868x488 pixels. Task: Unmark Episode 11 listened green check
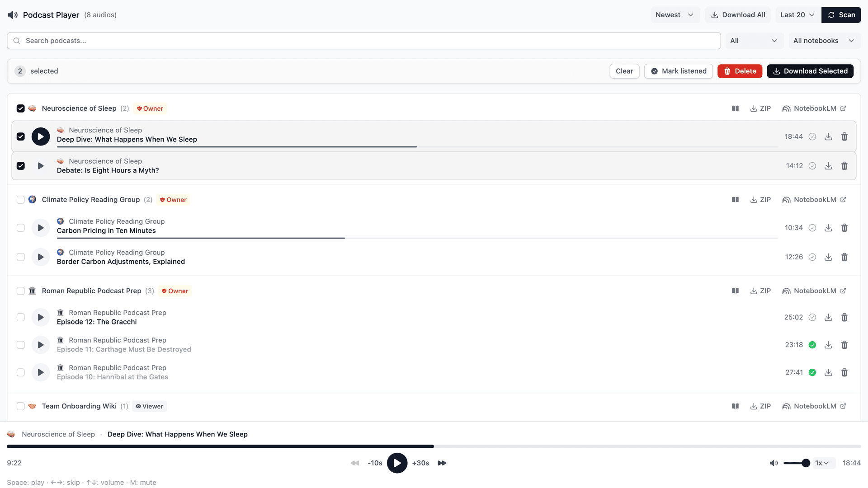[812, 345]
